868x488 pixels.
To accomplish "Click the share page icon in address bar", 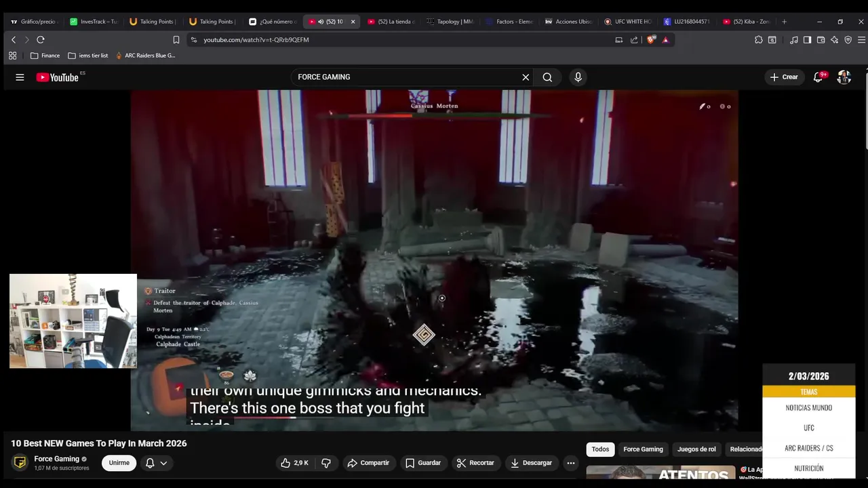I will pyautogui.click(x=634, y=40).
